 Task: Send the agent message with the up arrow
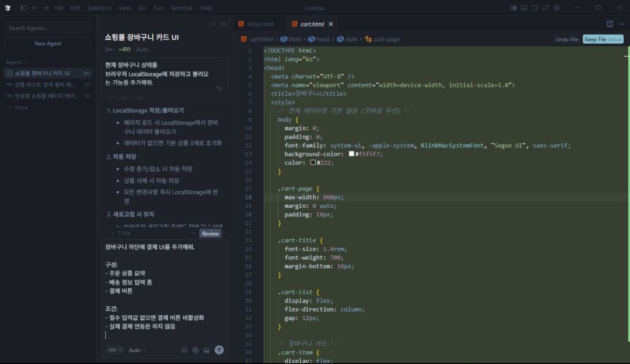(x=219, y=349)
